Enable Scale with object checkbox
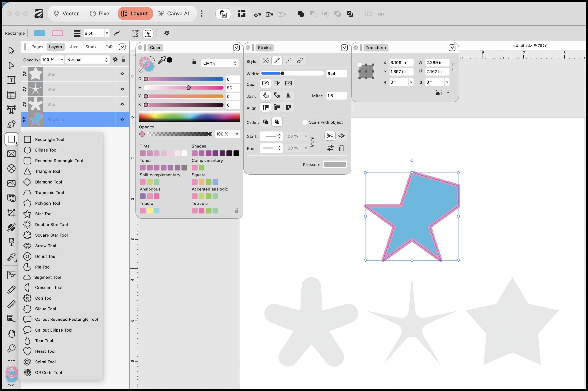This screenshot has width=588, height=391. pyautogui.click(x=305, y=122)
